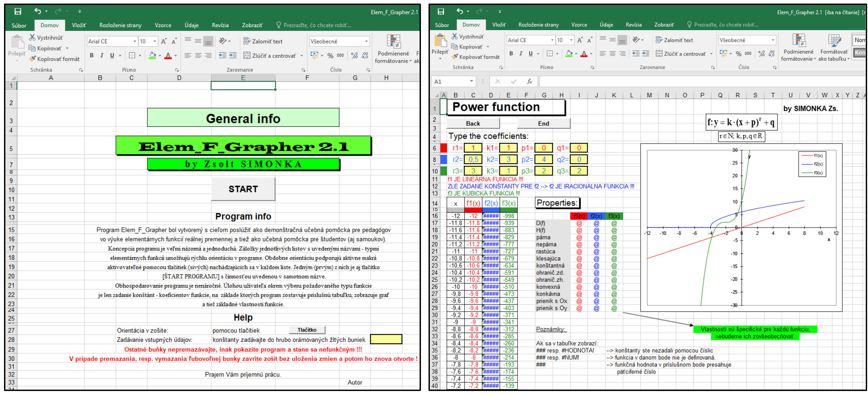Screen dimensions: 868x395
Task: Click insert function fx icon
Action: pos(529,82)
